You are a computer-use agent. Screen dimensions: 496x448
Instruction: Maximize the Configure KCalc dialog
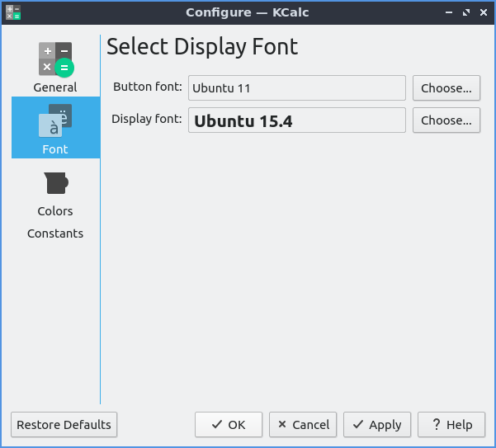tap(466, 12)
